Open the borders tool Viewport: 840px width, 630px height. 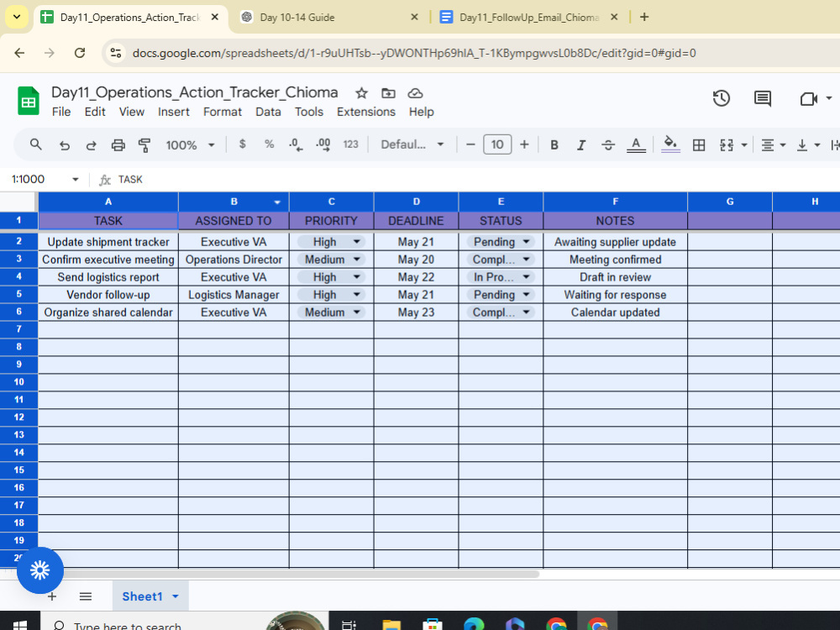tap(699, 144)
